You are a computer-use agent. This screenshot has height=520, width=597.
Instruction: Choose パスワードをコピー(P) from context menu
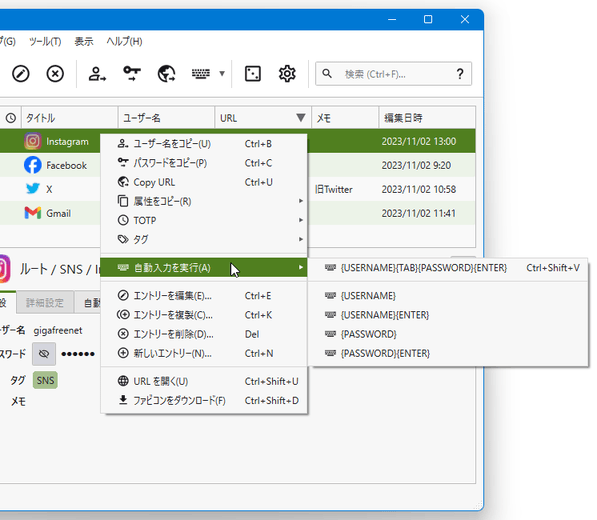[x=204, y=163]
